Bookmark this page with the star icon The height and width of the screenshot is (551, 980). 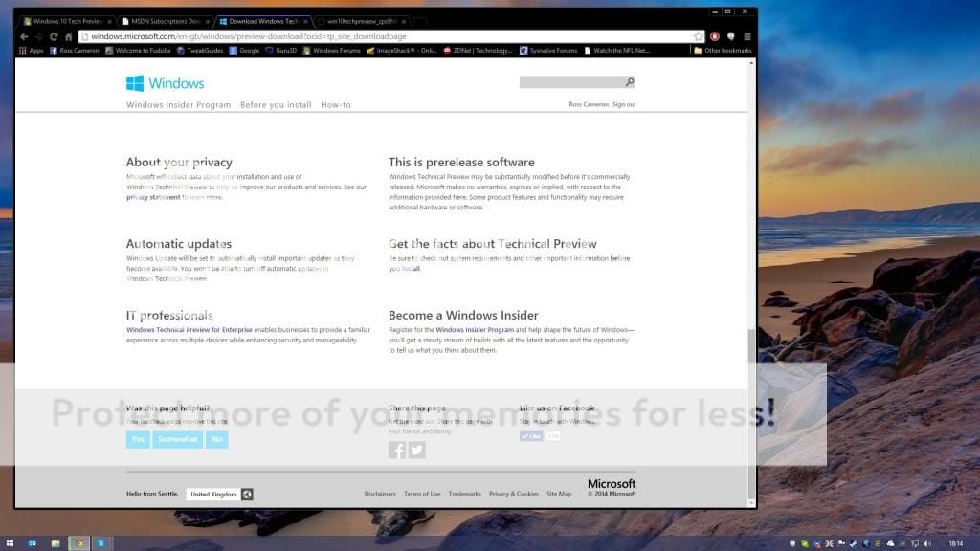point(699,36)
